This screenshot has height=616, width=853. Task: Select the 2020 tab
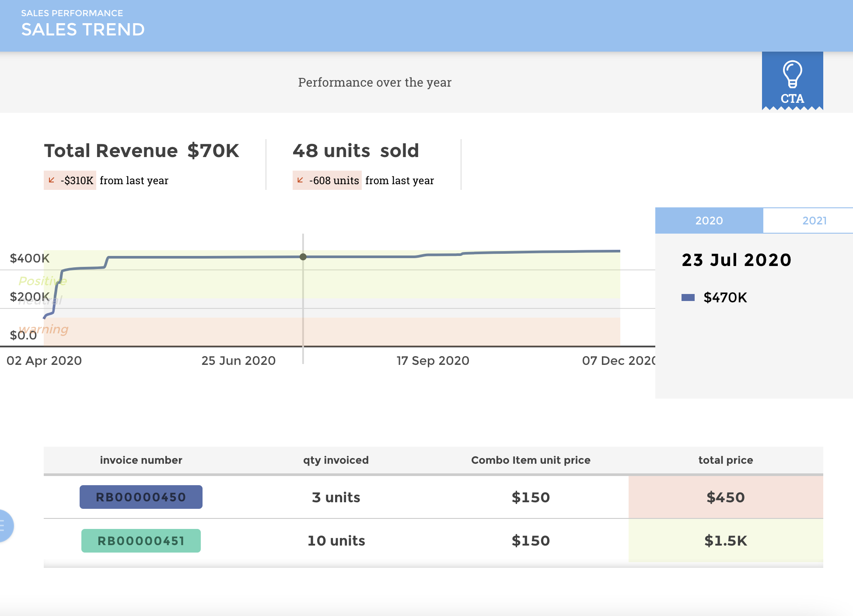pos(709,220)
